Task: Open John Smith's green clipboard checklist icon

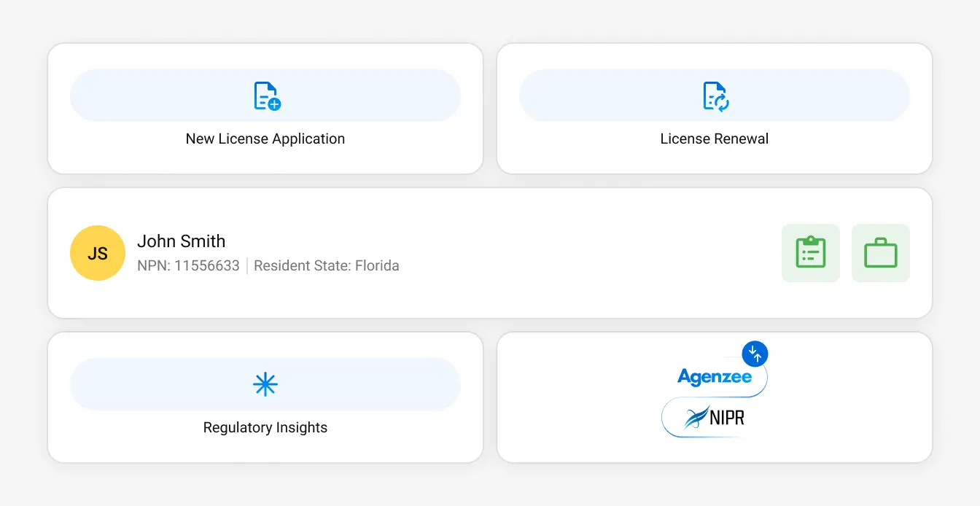Action: [x=810, y=252]
